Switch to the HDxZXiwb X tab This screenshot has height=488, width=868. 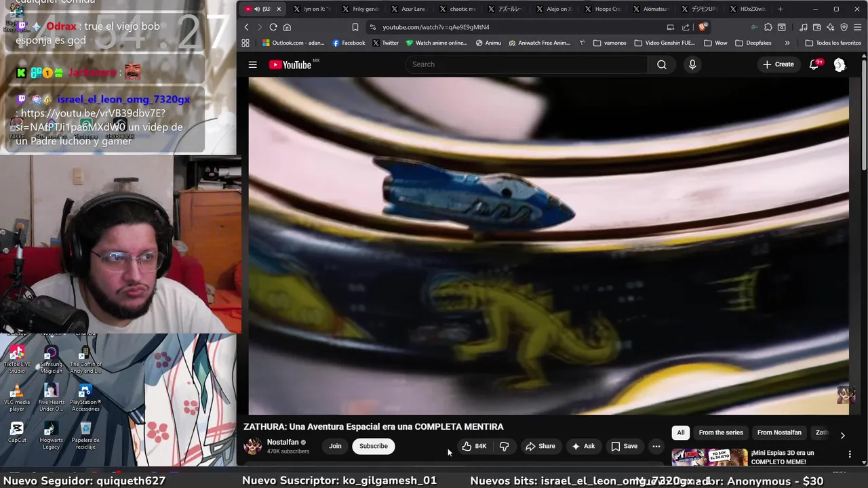coord(747,9)
